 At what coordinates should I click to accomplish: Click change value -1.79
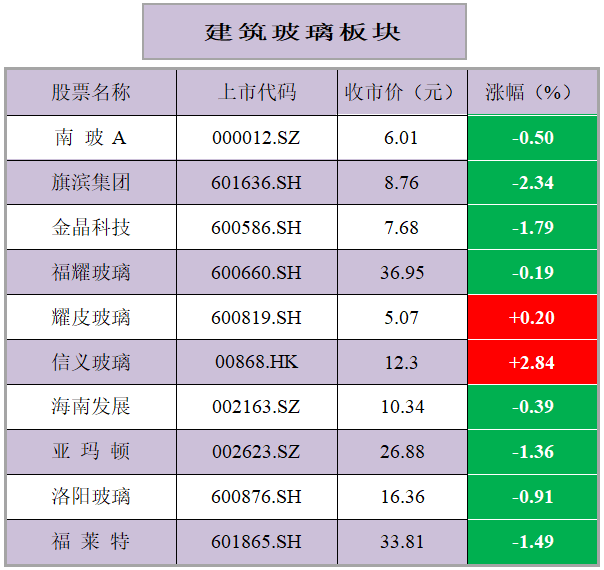click(533, 228)
